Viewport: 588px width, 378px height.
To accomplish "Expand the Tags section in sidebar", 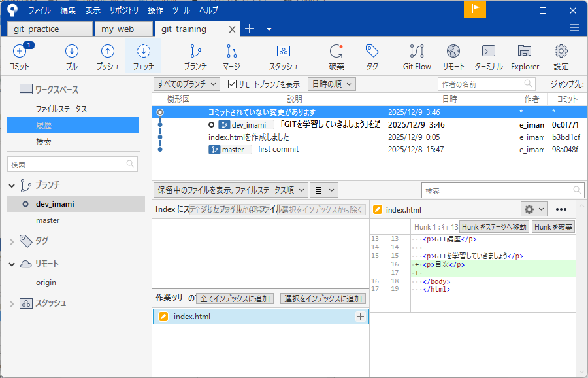I will click(x=12, y=241).
